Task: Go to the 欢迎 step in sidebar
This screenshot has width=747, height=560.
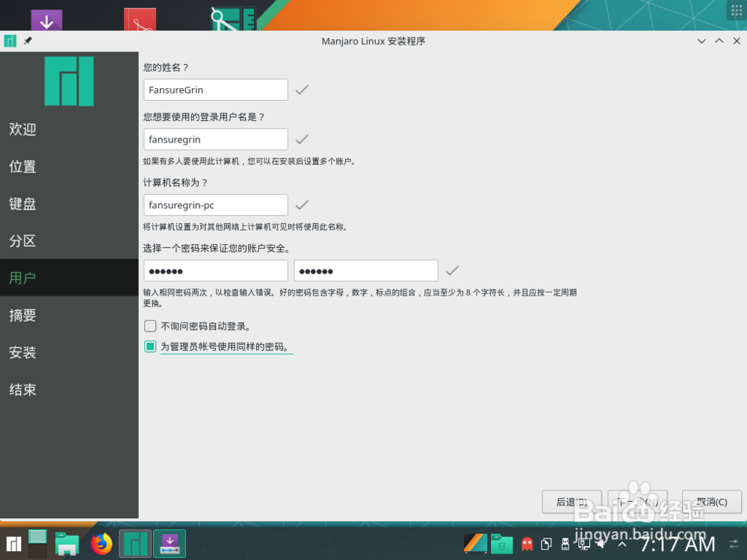Action: click(69, 129)
